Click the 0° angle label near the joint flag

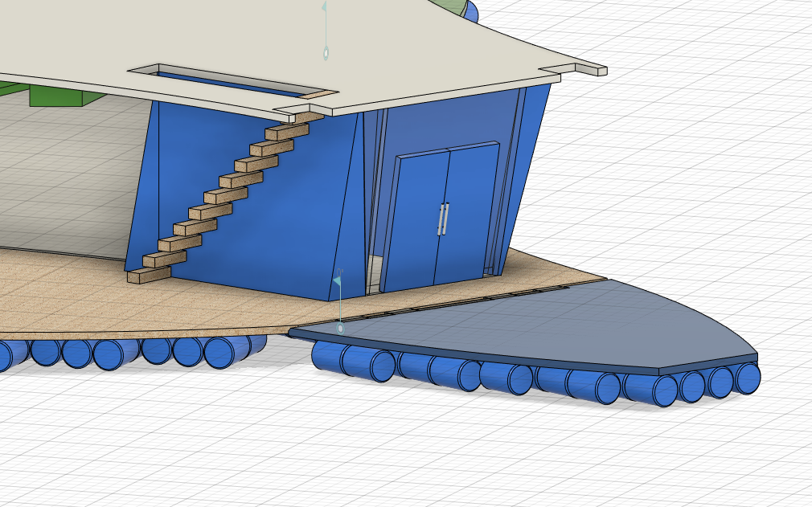pyautogui.click(x=341, y=272)
